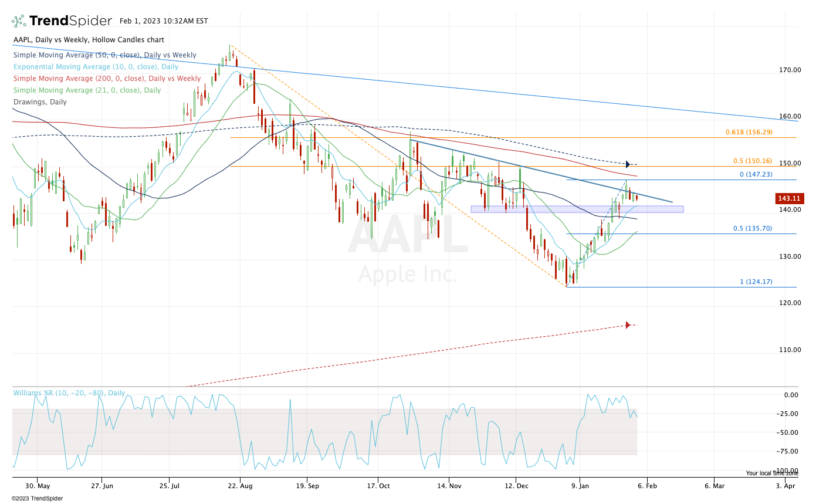The height and width of the screenshot is (504, 816).
Task: Click the -75.00 Williams %R axis value
Action: [787, 451]
